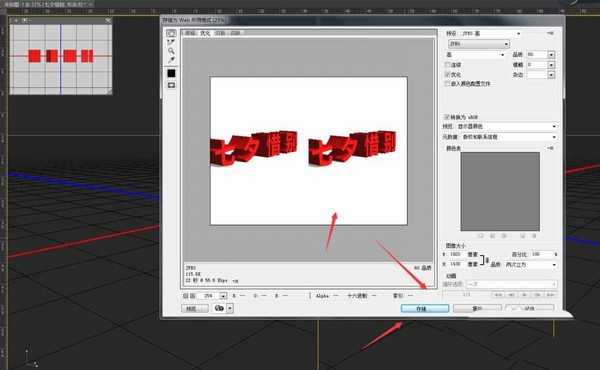600x370 pixels.
Task: Enable the 连续 progressive checkbox
Action: pos(447,65)
